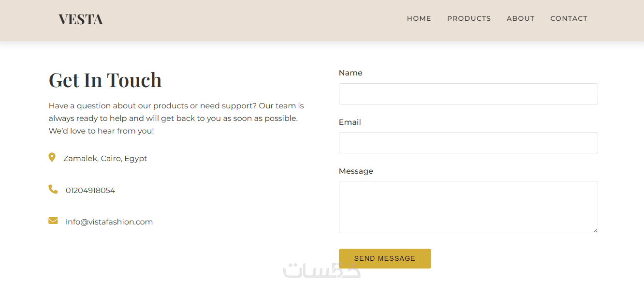Focus the Name input field
The image size is (644, 284).
468,94
